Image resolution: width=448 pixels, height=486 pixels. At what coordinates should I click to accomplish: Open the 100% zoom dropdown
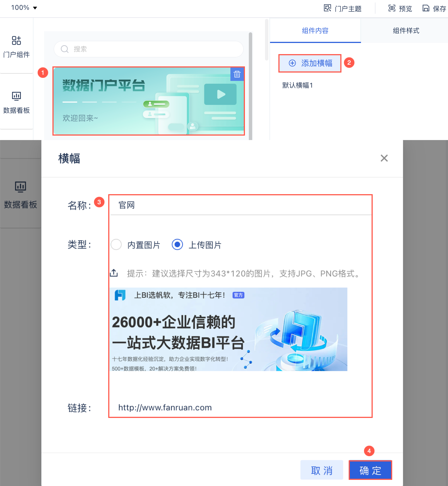tap(24, 8)
